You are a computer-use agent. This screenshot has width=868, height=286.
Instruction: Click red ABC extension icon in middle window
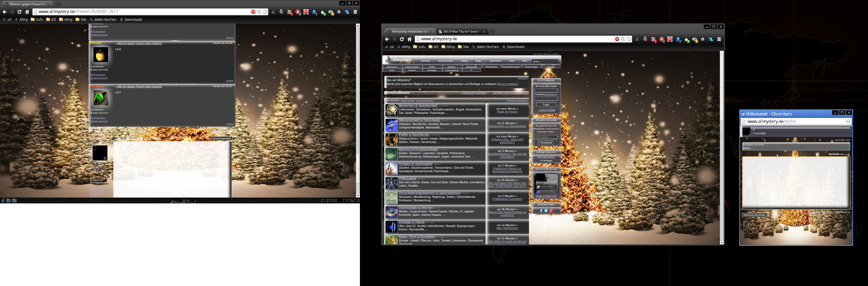[670, 39]
